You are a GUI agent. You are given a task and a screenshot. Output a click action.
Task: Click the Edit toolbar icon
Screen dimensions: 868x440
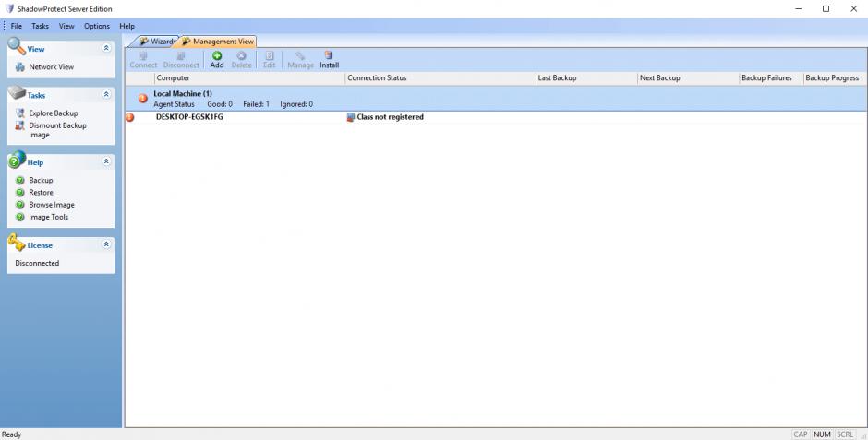coord(269,55)
